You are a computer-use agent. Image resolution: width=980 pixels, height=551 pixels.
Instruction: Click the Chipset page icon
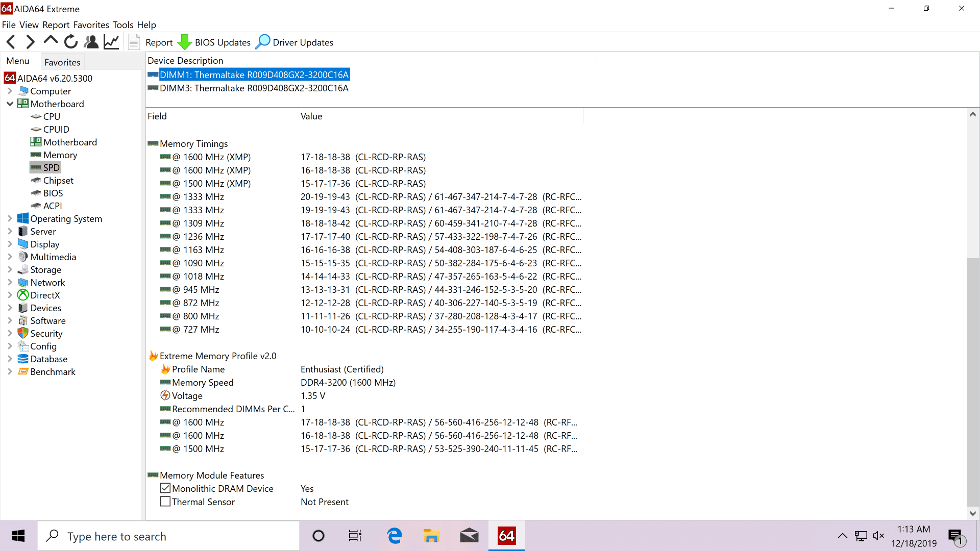(36, 181)
